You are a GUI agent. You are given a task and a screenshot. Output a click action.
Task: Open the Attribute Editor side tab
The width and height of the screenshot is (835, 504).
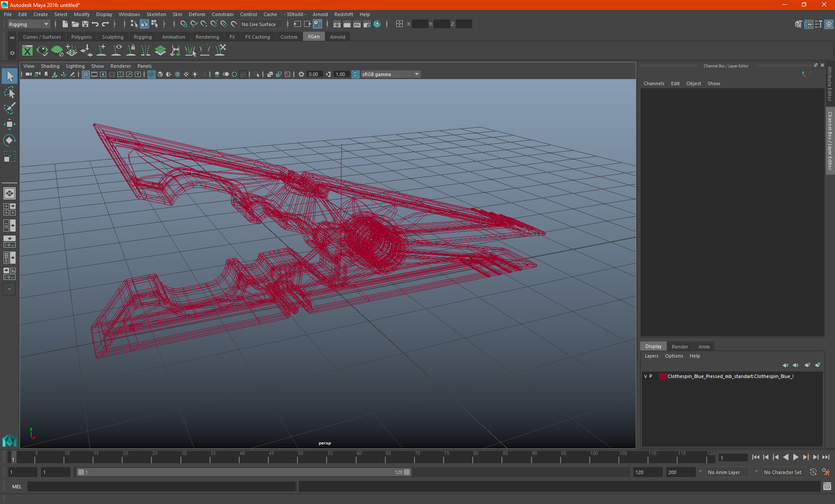pos(830,84)
